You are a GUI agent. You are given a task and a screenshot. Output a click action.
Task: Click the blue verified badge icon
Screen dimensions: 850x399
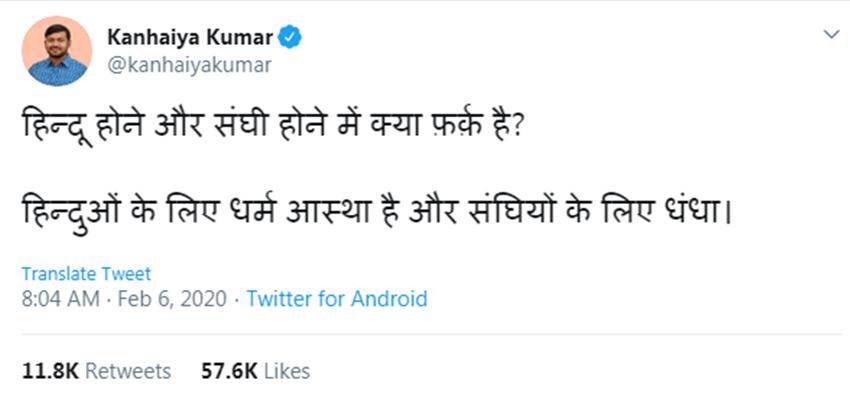point(290,37)
